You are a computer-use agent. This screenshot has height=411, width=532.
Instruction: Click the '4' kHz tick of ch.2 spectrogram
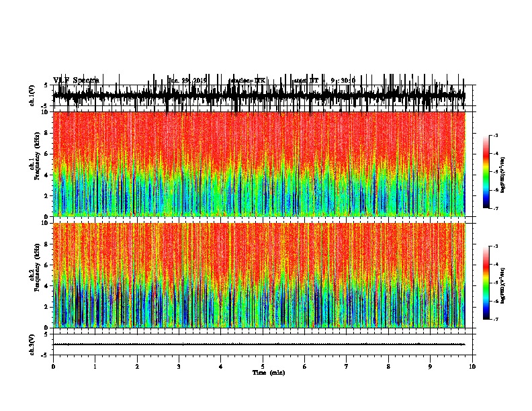pos(46,286)
